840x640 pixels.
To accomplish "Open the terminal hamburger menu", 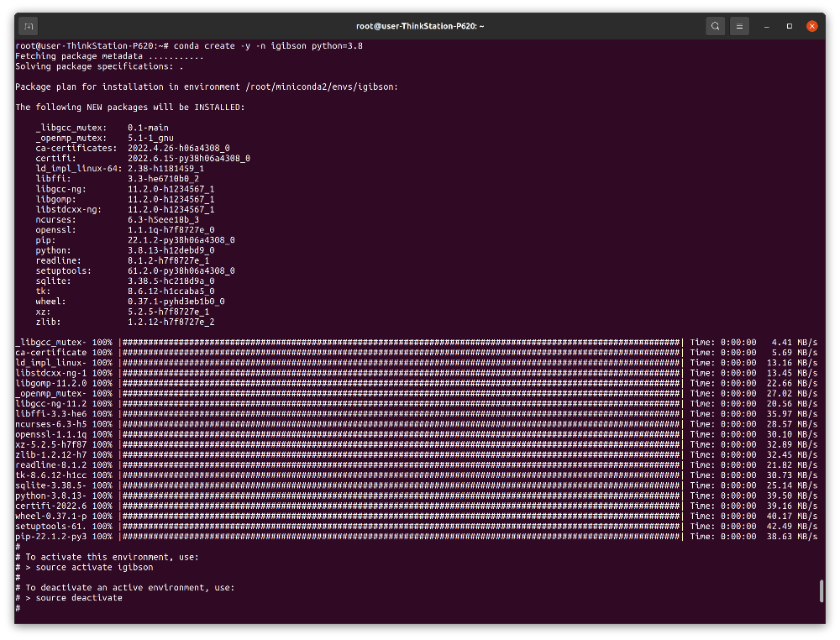I will (x=739, y=26).
